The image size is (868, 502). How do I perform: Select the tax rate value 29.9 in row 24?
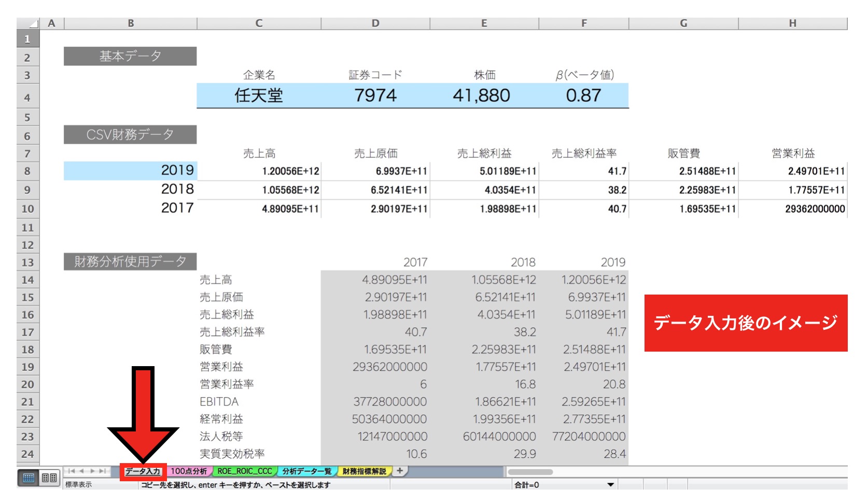[525, 454]
